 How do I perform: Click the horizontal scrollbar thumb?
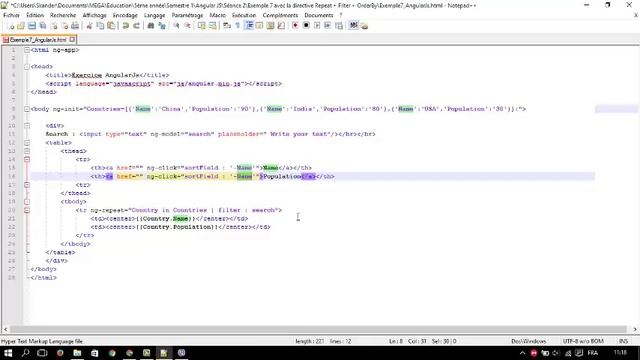pos(318,329)
